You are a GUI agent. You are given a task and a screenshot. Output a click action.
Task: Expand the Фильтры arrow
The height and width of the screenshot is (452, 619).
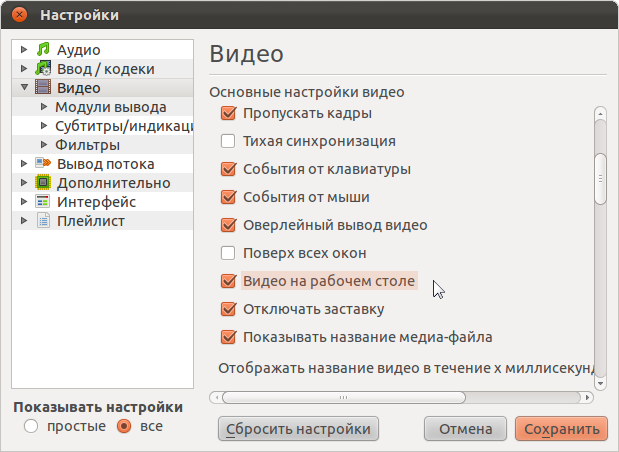point(44,144)
